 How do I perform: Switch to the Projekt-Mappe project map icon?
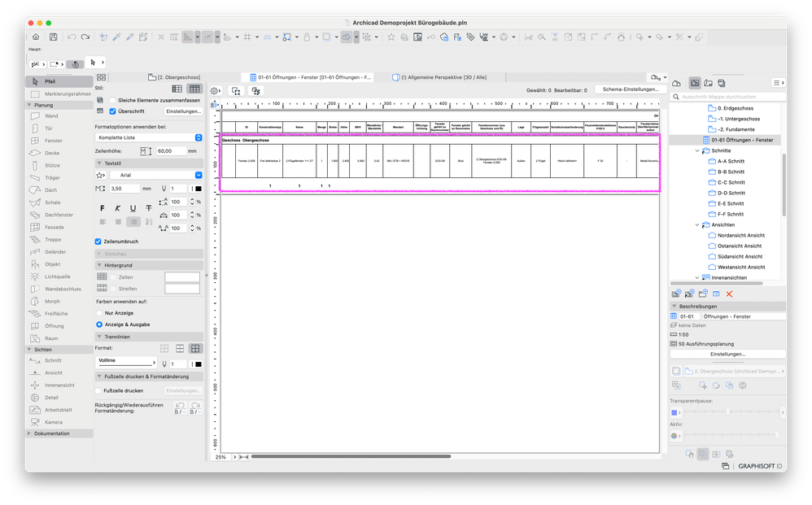[676, 83]
